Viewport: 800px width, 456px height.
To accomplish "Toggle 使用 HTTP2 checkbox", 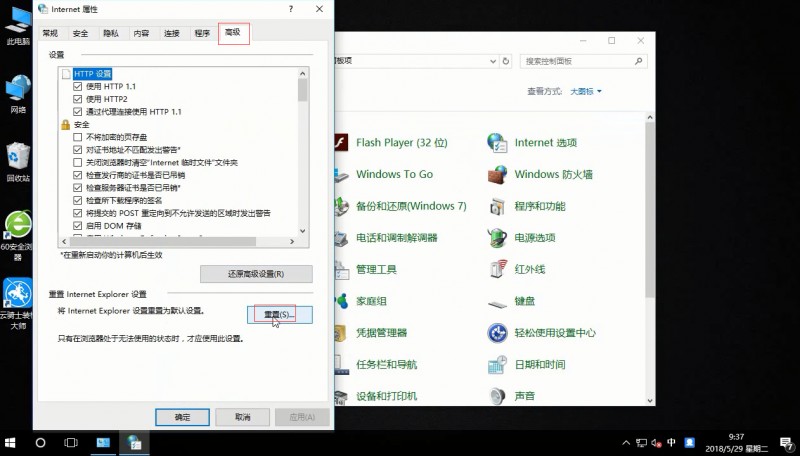I will click(78, 99).
